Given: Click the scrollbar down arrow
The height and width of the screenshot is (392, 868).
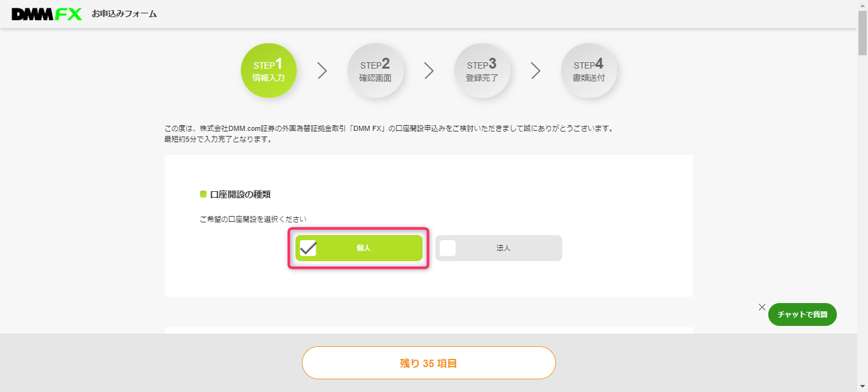Looking at the screenshot, I should pyautogui.click(x=864, y=387).
